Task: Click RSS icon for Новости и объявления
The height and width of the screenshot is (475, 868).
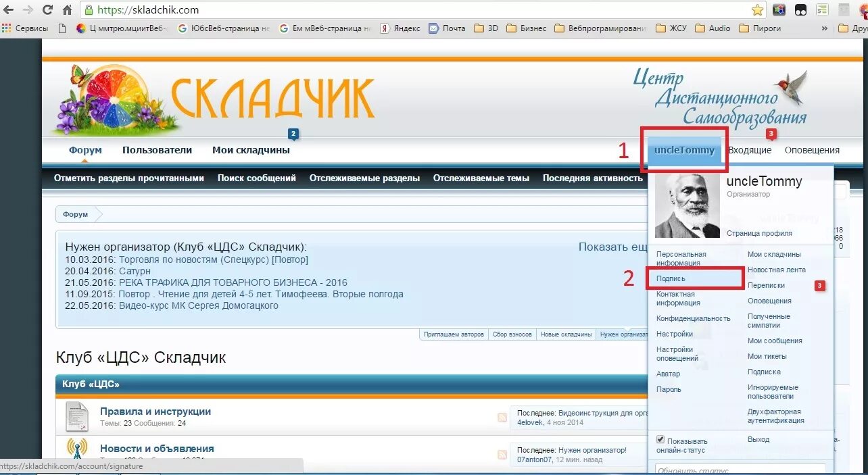Action: [x=502, y=455]
